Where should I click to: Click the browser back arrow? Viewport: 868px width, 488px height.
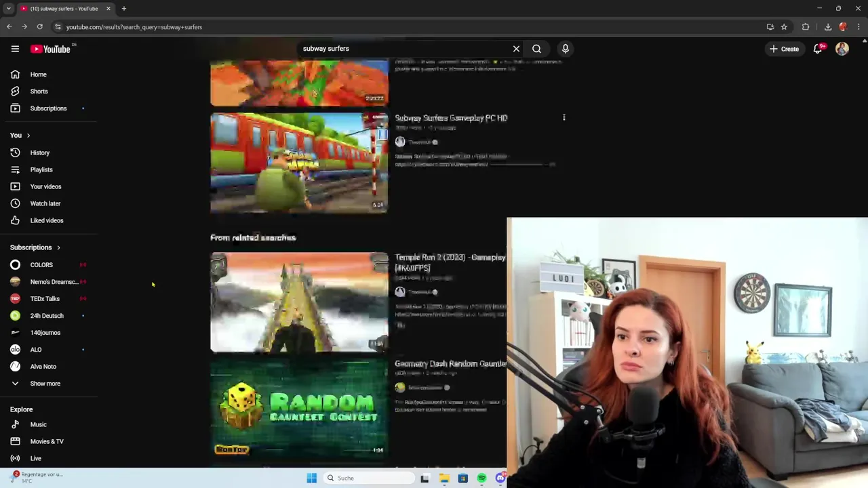click(9, 27)
